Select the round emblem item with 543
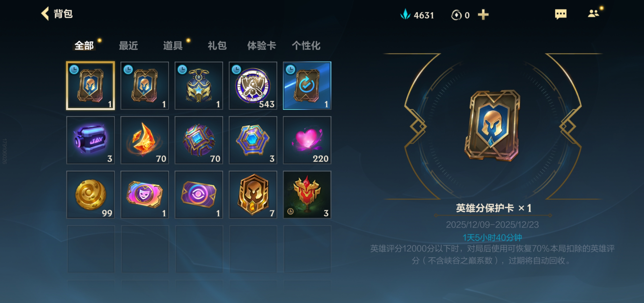 click(x=253, y=86)
